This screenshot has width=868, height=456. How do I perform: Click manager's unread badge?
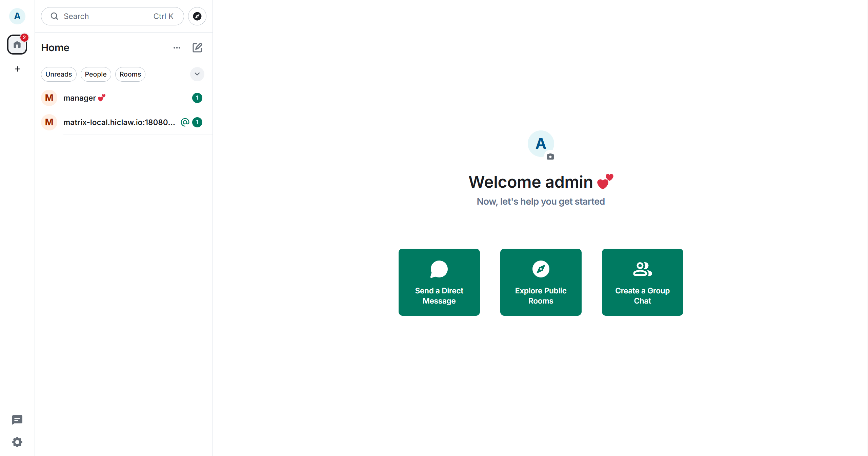coord(197,98)
